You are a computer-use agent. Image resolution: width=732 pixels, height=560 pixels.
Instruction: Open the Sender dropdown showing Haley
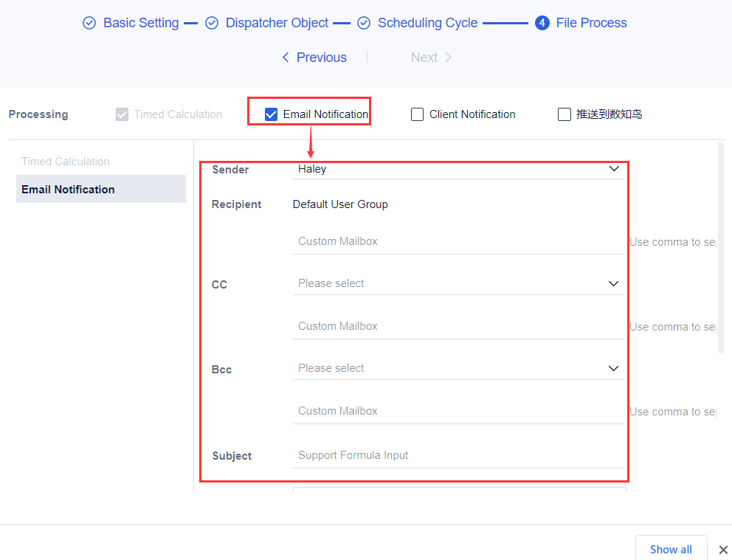tap(613, 169)
